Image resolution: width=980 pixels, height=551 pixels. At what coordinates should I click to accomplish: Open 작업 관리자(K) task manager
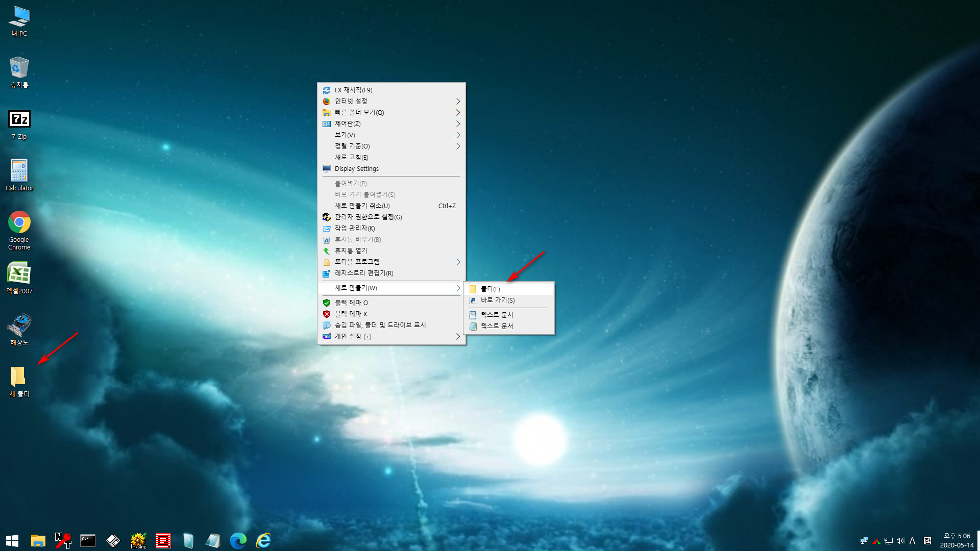click(391, 228)
